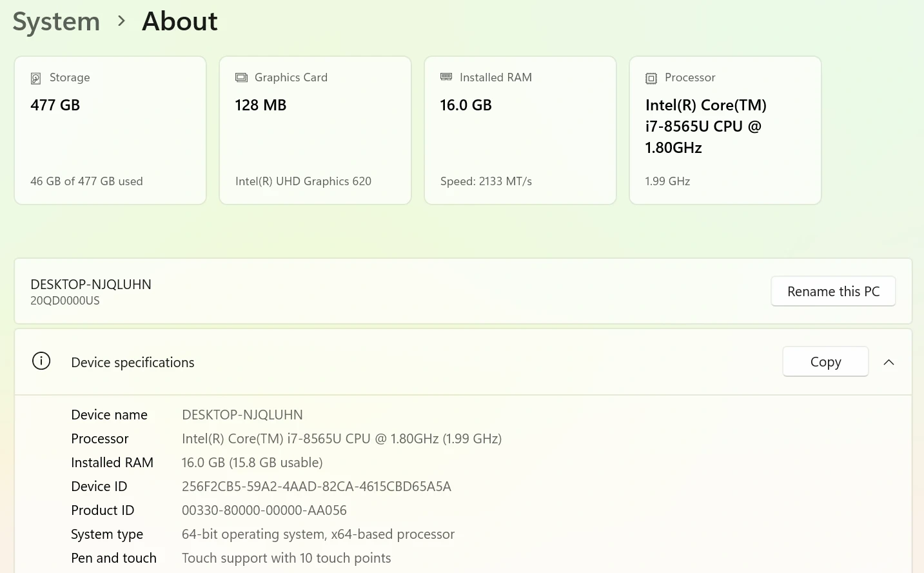Click the Pen and touch support value
This screenshot has height=573, width=924.
(x=286, y=558)
